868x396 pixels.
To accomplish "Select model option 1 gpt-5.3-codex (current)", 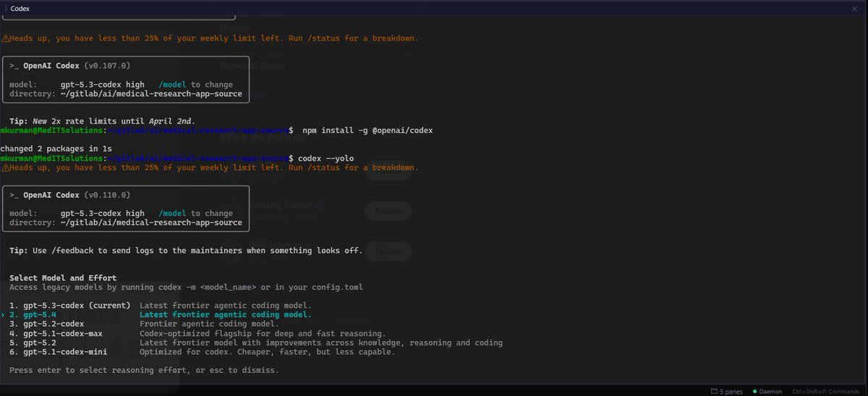I will point(70,306).
